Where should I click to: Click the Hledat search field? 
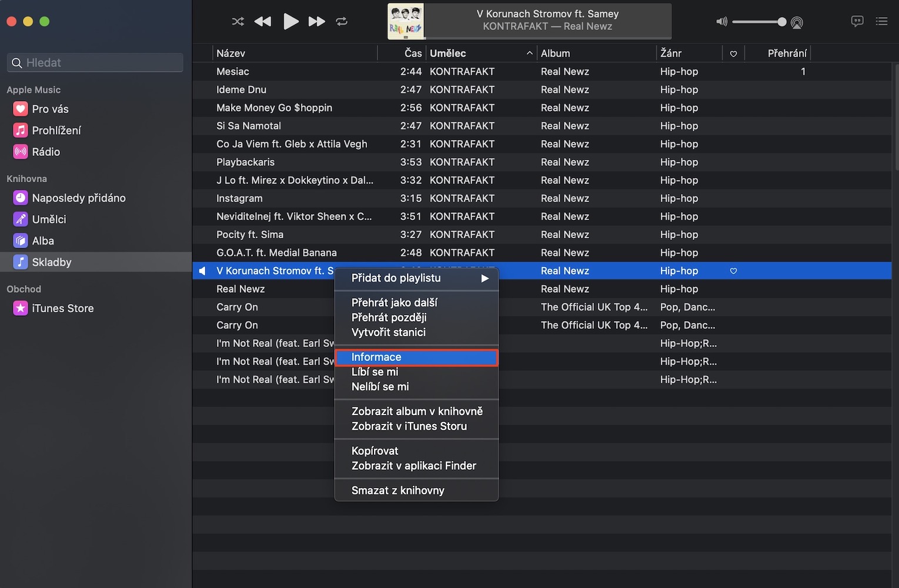click(95, 63)
